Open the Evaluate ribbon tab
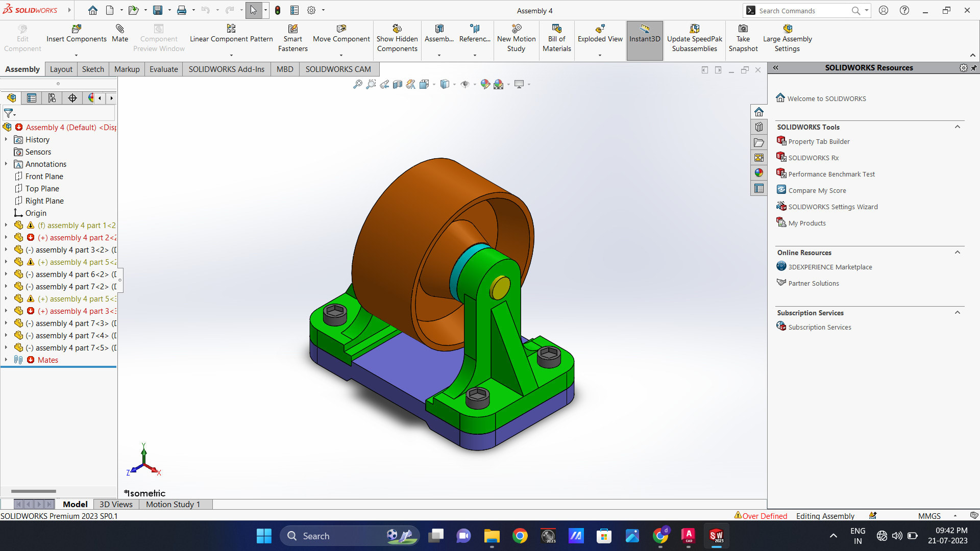980x551 pixels. click(x=163, y=69)
